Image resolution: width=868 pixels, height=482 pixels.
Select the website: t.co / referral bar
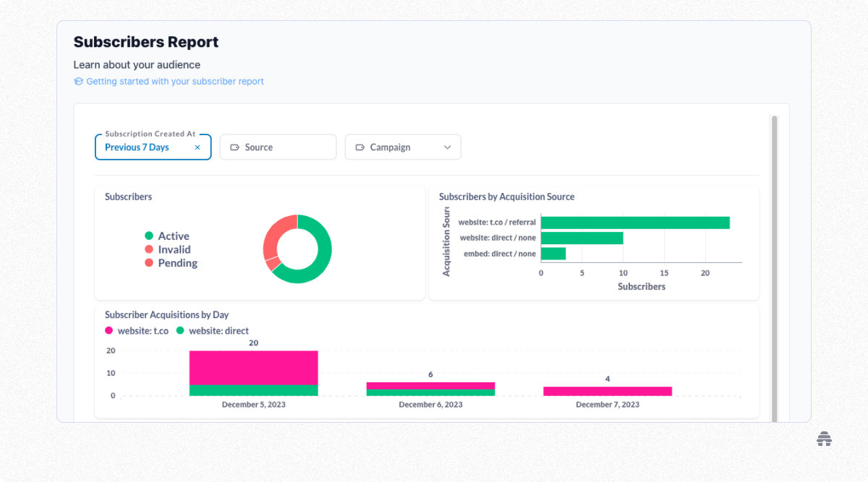[x=635, y=223]
